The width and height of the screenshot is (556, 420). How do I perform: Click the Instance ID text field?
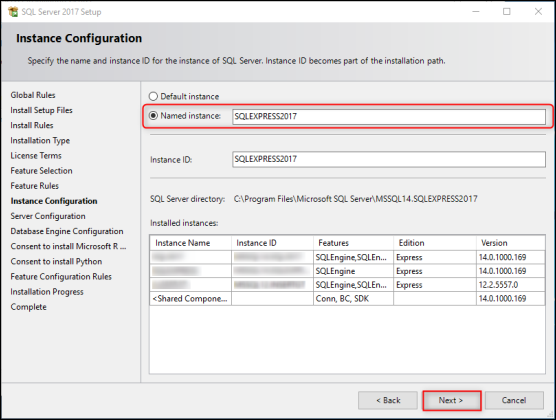pos(389,159)
